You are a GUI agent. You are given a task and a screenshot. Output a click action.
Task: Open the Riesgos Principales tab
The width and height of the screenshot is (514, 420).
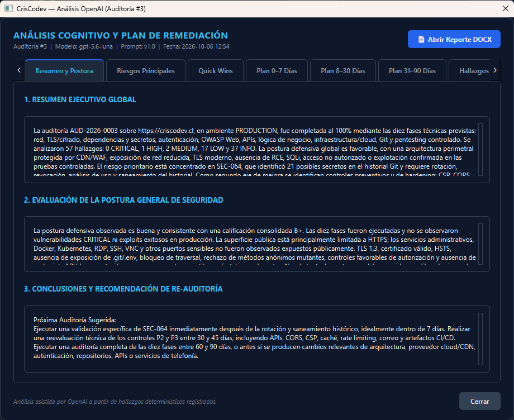[146, 70]
